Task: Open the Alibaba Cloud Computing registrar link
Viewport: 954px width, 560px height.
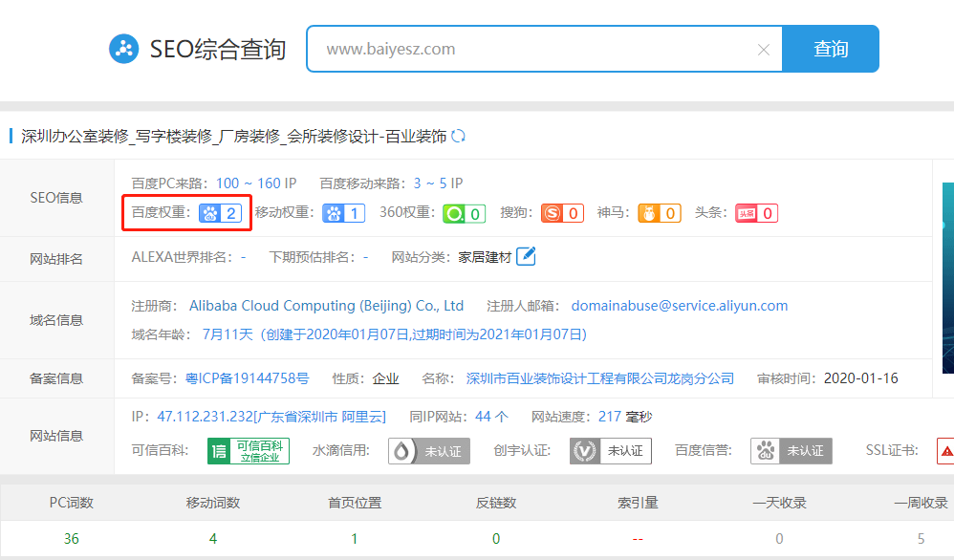Action: click(326, 305)
